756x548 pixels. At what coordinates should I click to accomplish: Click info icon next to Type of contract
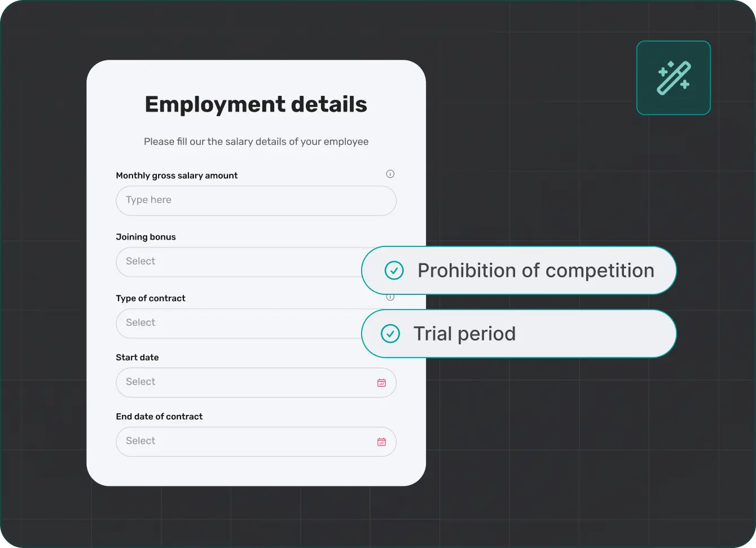390,297
